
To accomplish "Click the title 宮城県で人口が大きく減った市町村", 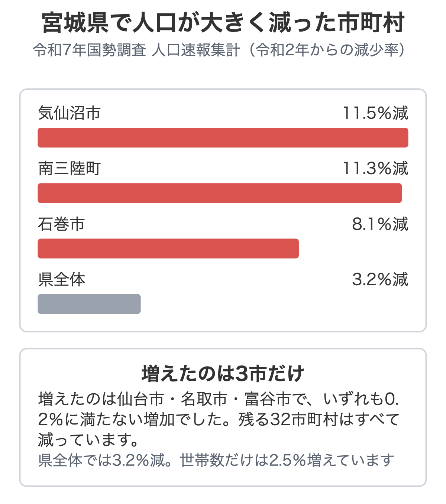I will [223, 23].
